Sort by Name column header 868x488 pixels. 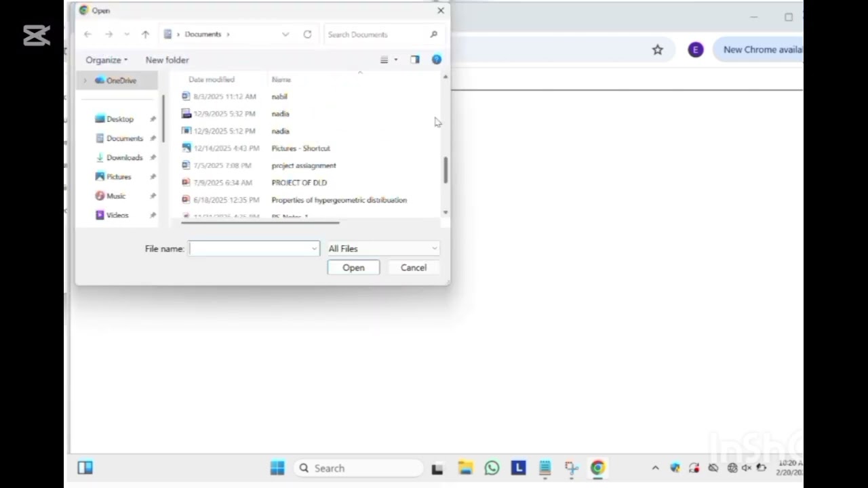coord(281,79)
